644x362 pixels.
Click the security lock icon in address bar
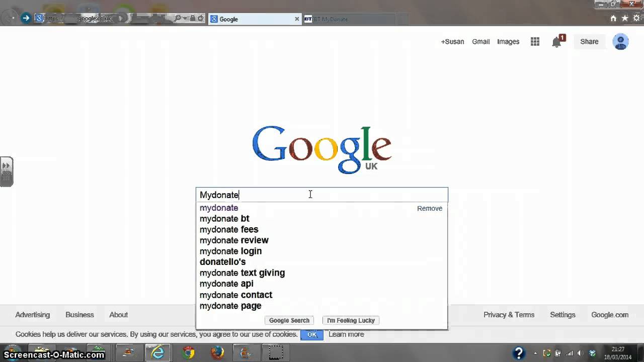pos(193,19)
